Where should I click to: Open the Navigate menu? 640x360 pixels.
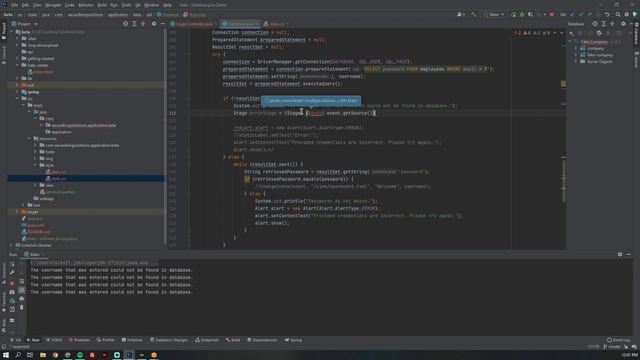coord(53,5)
